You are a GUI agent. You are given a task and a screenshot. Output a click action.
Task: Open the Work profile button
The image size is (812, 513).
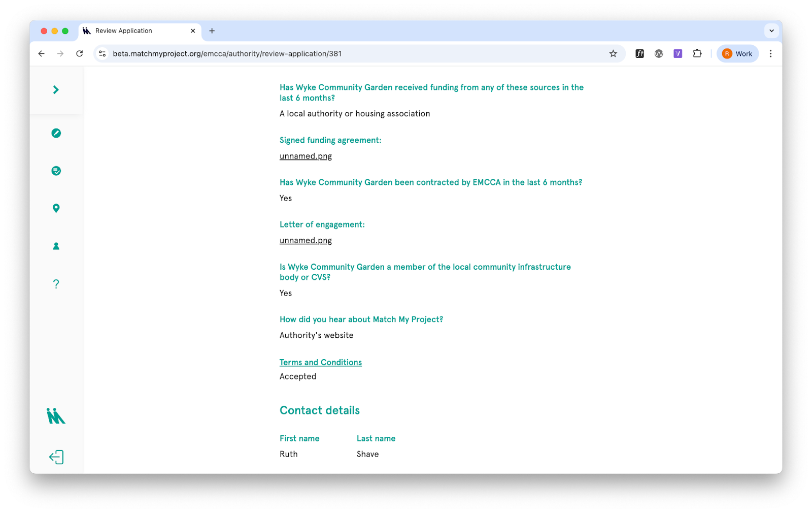click(x=737, y=54)
